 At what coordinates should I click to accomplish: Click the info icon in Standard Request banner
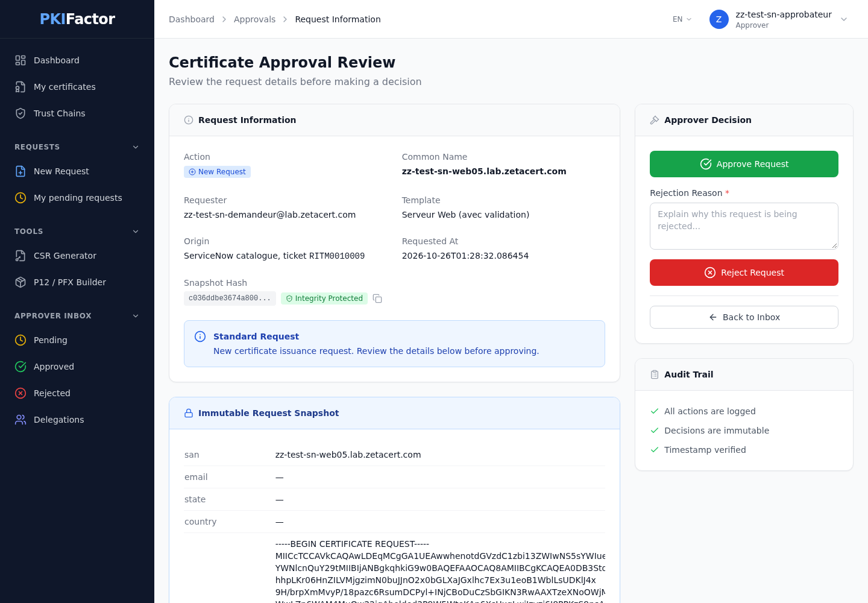point(200,336)
